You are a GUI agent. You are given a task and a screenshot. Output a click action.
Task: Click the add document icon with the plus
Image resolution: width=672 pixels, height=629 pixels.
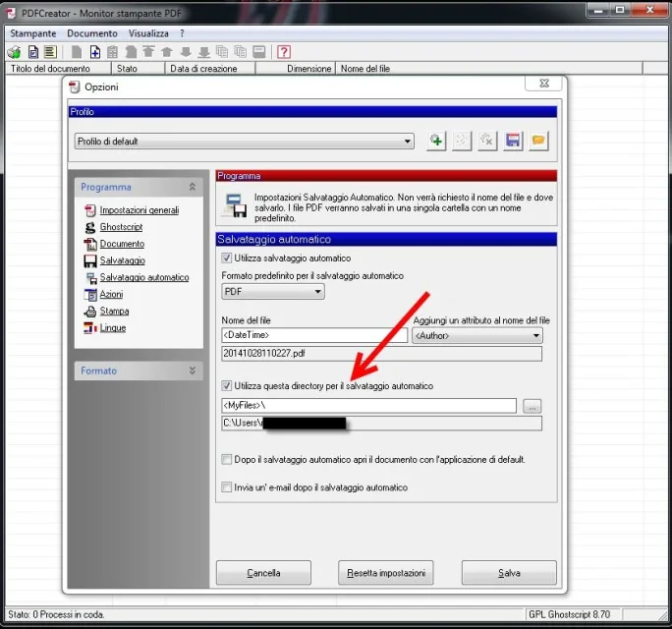(x=94, y=52)
